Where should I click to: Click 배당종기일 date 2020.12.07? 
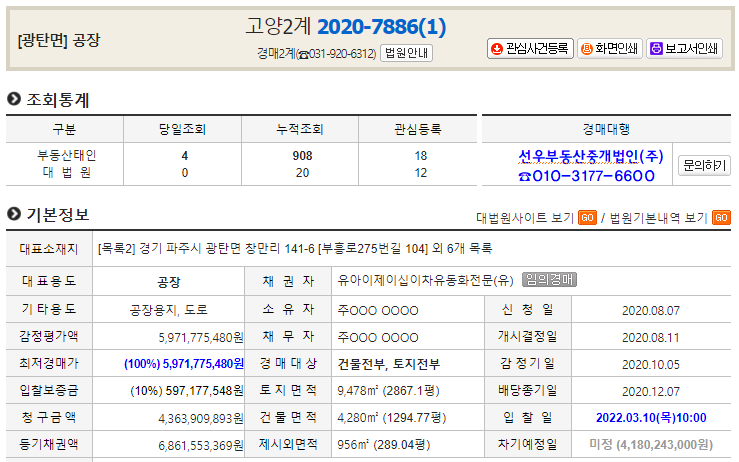tap(651, 391)
